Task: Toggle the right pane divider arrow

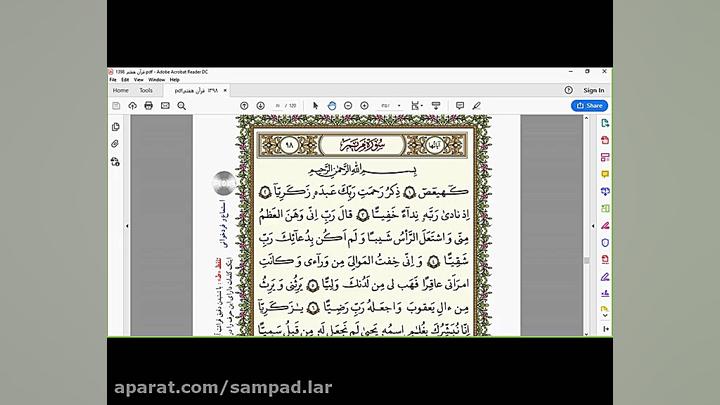Action: coord(593,226)
